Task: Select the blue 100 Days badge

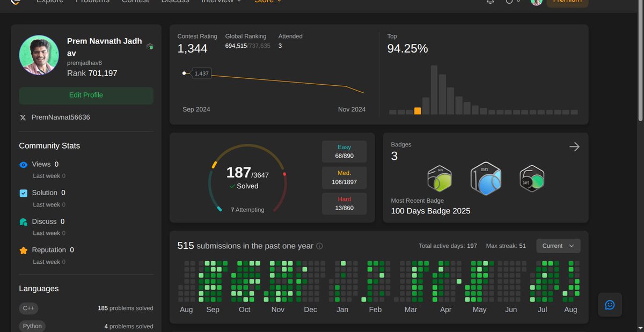Action: click(x=486, y=178)
